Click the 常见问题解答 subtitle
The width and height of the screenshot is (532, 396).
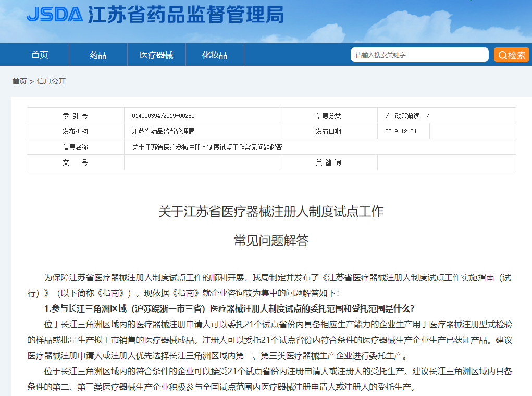(271, 240)
